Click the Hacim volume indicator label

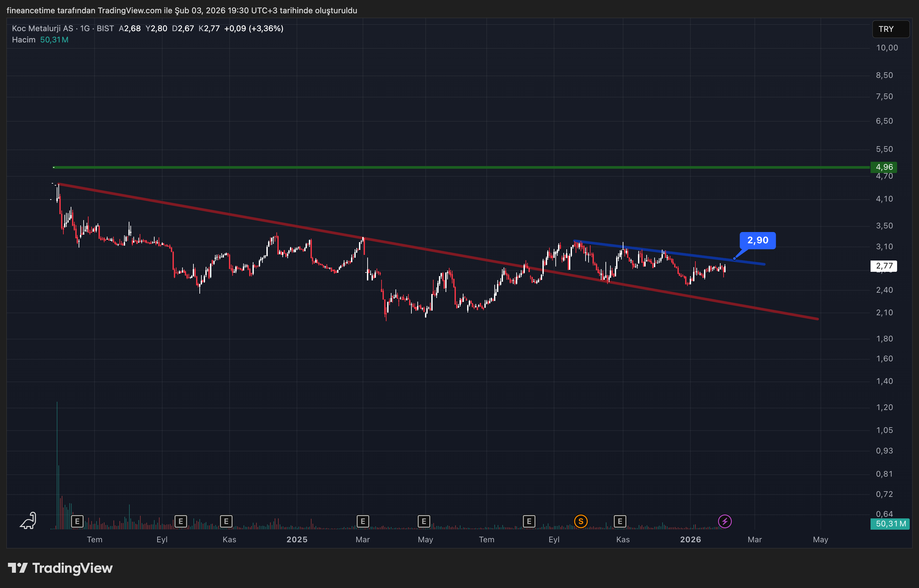[x=23, y=40]
